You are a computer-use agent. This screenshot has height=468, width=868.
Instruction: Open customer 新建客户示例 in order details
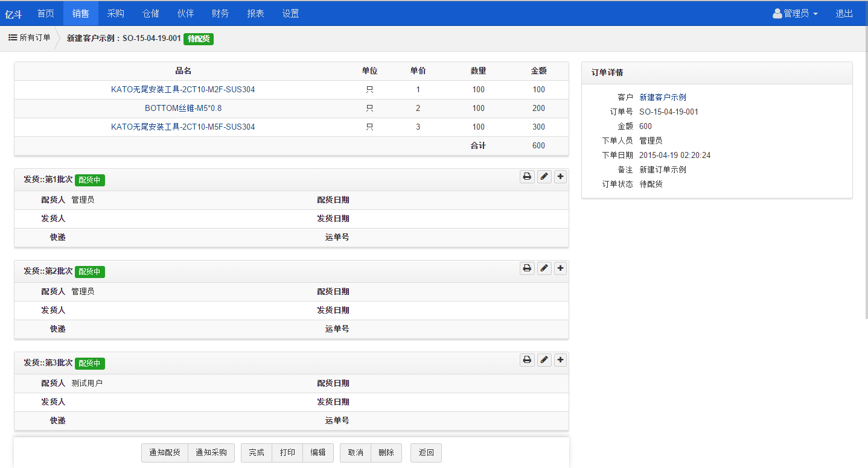click(x=662, y=98)
